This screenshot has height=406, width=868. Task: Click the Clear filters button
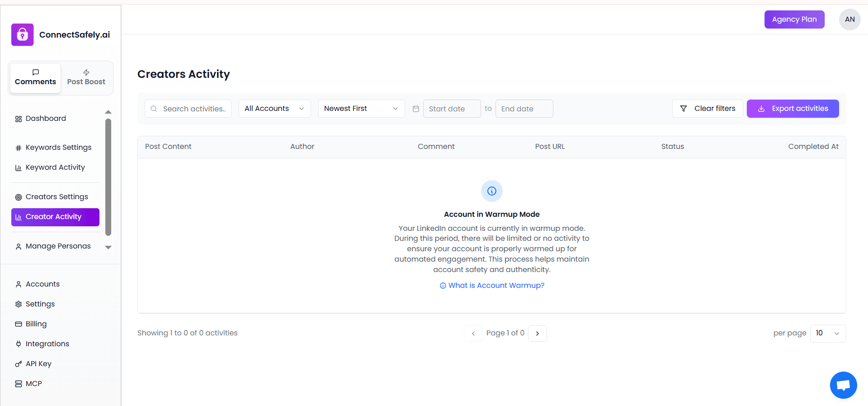tap(708, 109)
